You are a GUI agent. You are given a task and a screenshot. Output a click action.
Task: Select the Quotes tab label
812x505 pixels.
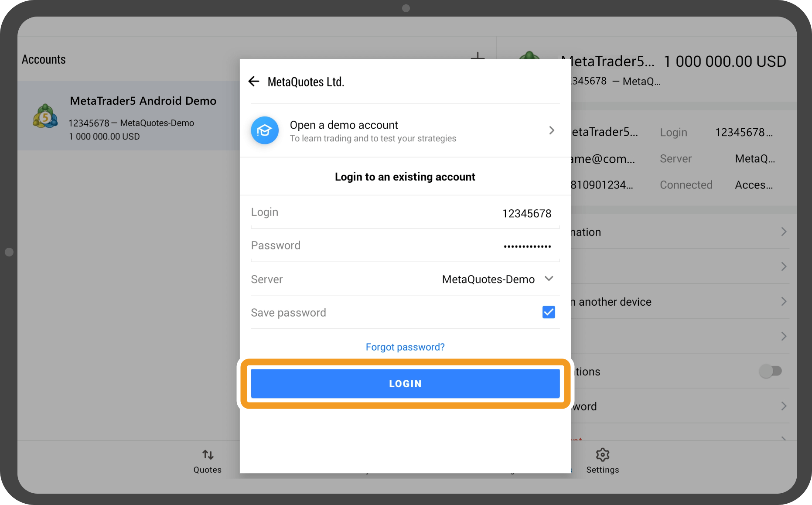coord(208,470)
